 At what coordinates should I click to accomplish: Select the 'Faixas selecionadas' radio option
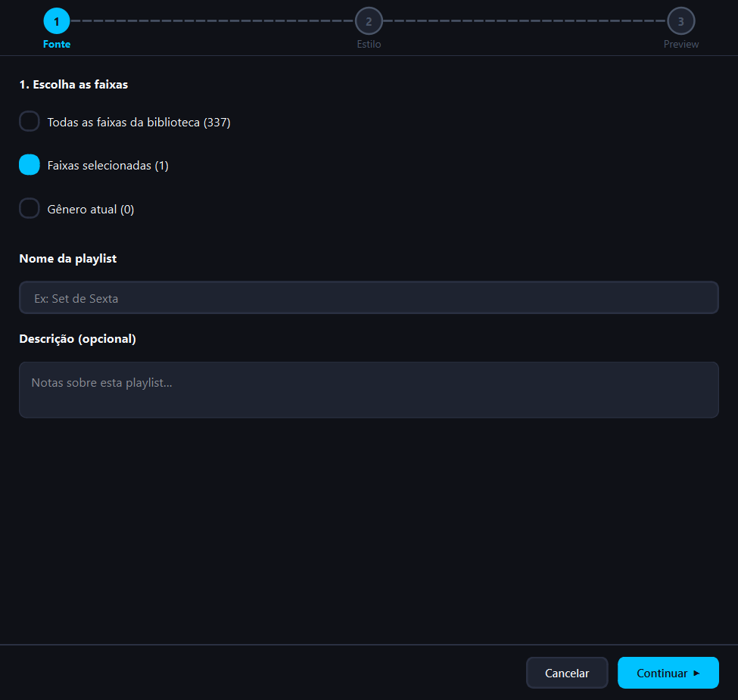pos(30,165)
